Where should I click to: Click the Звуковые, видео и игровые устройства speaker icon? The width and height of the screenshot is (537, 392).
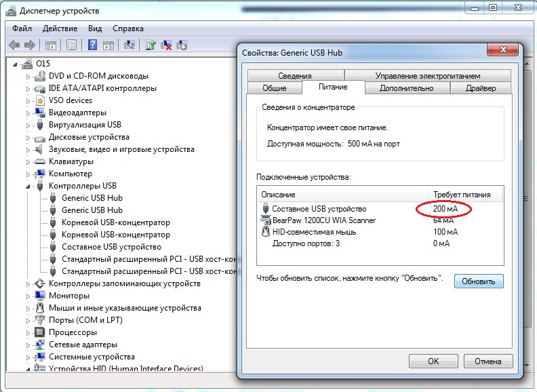point(39,149)
